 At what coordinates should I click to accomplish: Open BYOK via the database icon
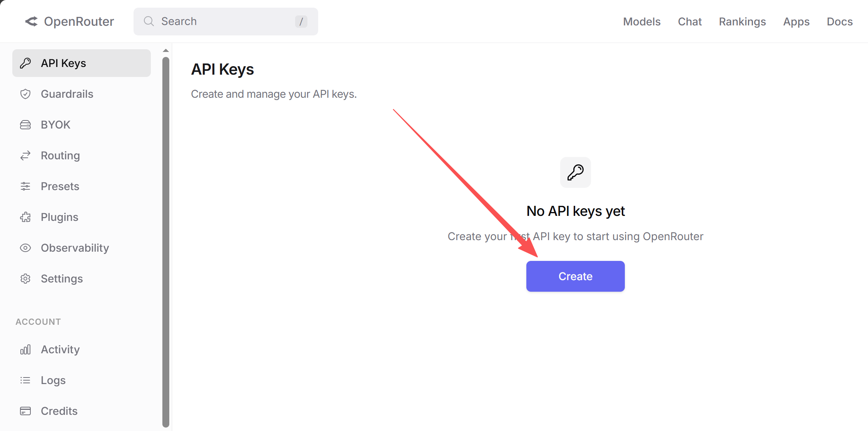tap(25, 124)
